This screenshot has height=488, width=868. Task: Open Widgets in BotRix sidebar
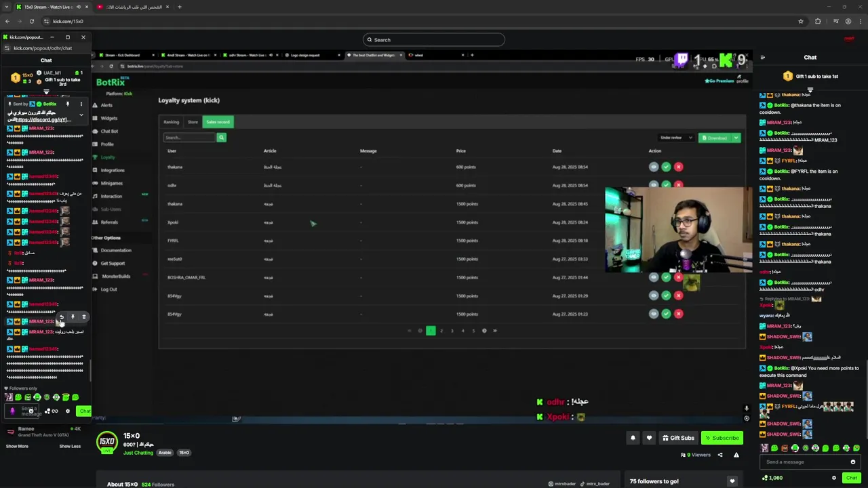[x=108, y=118]
